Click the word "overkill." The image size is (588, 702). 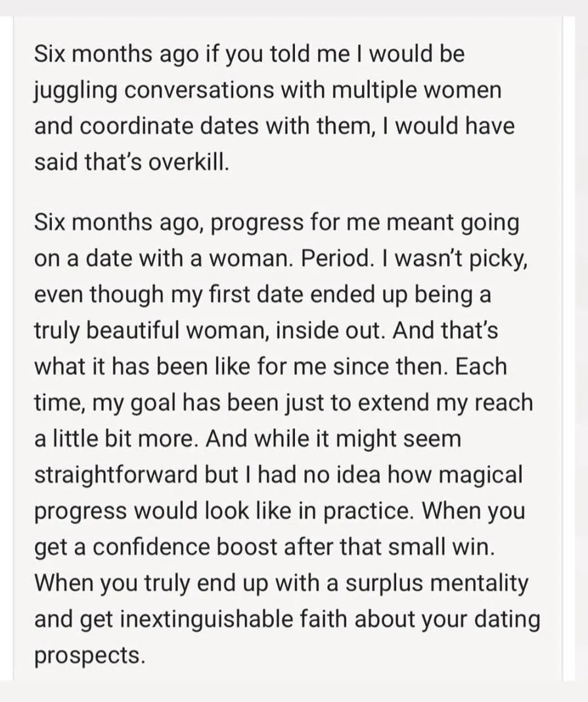[189, 162]
